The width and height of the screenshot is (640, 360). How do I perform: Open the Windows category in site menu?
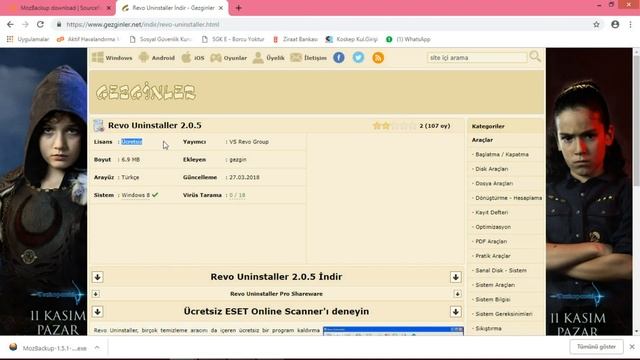[x=112, y=58]
